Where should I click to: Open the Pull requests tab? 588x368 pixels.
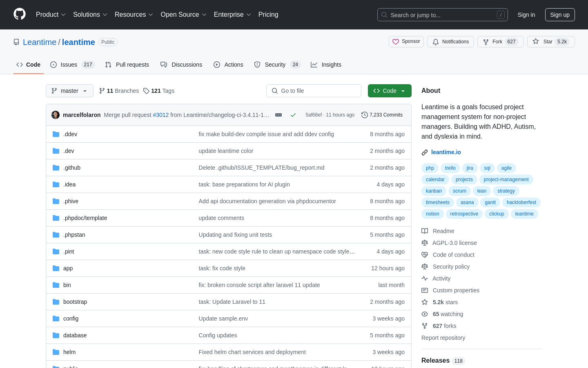(127, 65)
